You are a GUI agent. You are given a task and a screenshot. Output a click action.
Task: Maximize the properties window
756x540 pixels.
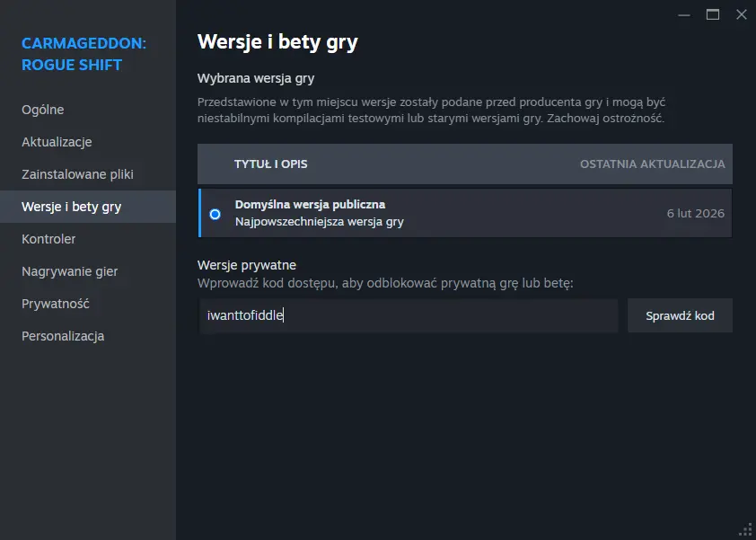click(713, 14)
